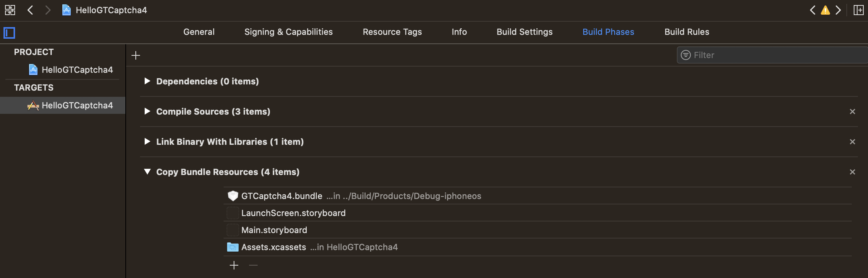The height and width of the screenshot is (278, 868).
Task: Remove the Compile Sources phase via its X
Action: click(x=853, y=112)
